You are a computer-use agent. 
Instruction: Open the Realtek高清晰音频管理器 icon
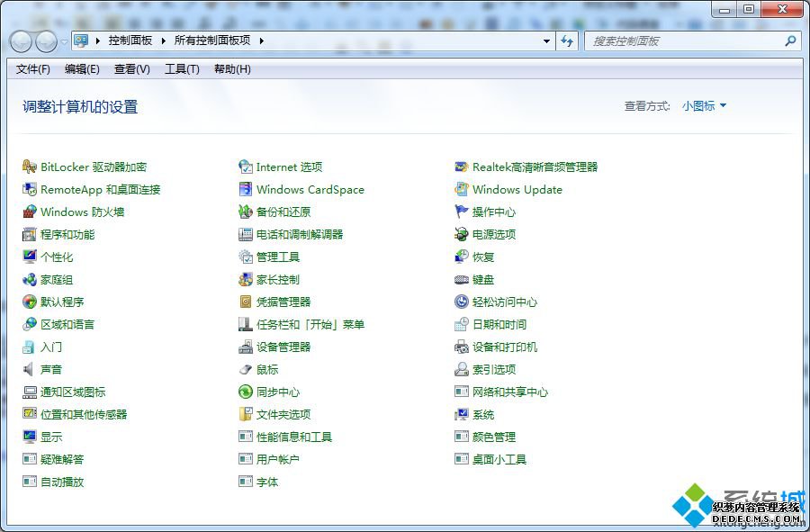click(462, 167)
